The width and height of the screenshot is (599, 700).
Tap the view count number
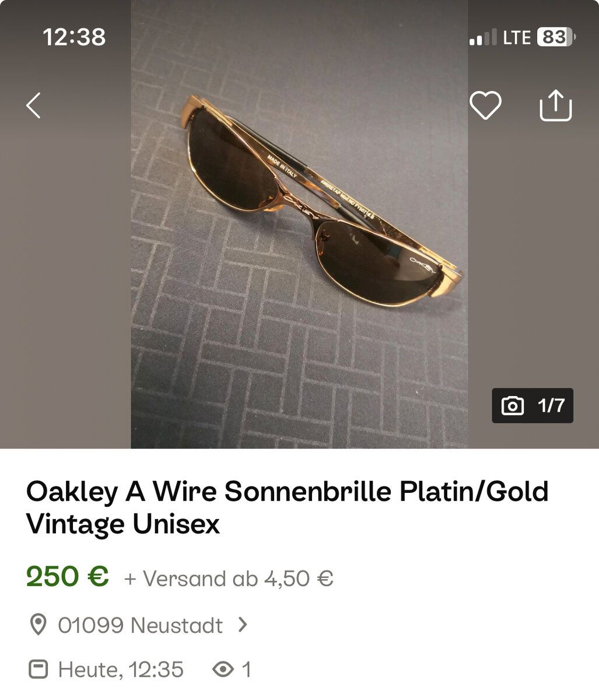[x=246, y=669]
